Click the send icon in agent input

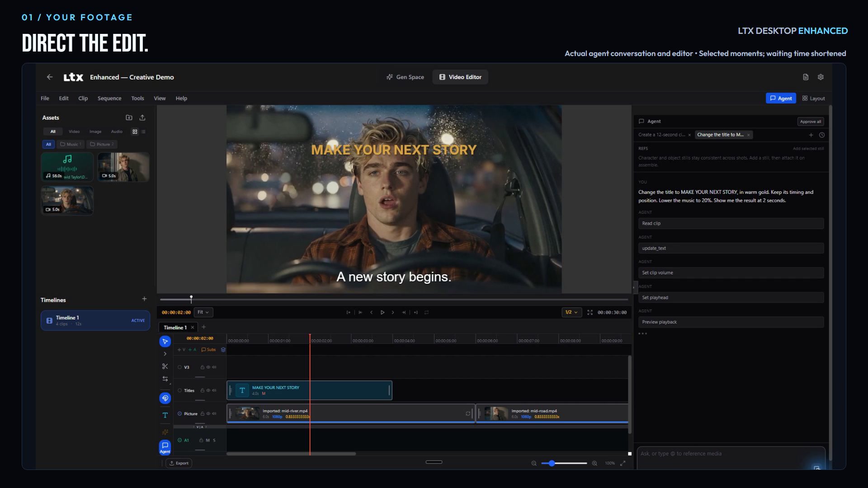click(x=816, y=467)
